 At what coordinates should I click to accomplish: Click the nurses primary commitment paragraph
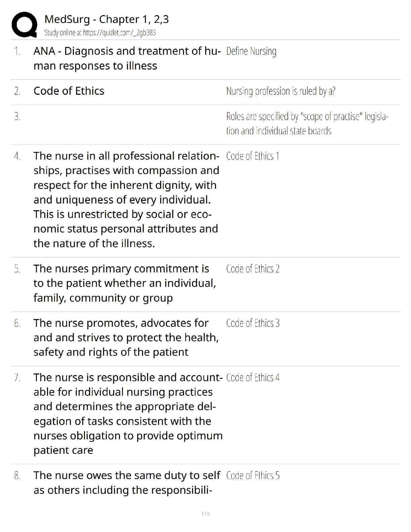pos(125,283)
